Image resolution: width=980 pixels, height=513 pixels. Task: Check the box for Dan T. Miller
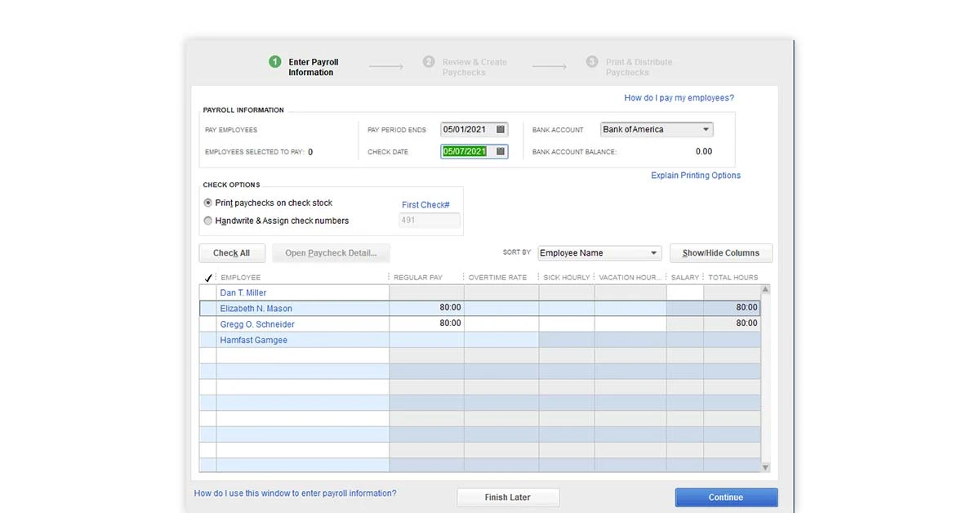pos(207,292)
